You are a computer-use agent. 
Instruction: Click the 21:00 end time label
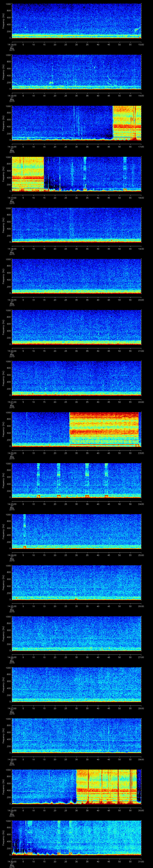[x=141, y=351]
